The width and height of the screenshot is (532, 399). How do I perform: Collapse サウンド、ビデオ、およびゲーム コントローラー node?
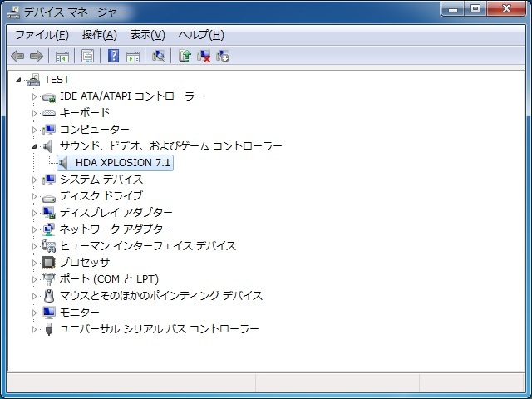click(34, 146)
